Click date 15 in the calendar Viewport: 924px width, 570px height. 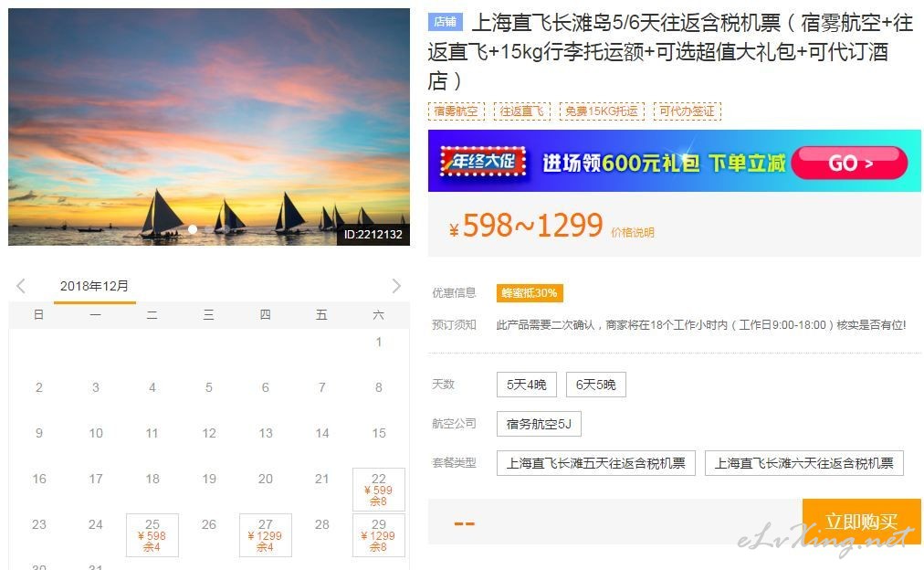click(379, 433)
